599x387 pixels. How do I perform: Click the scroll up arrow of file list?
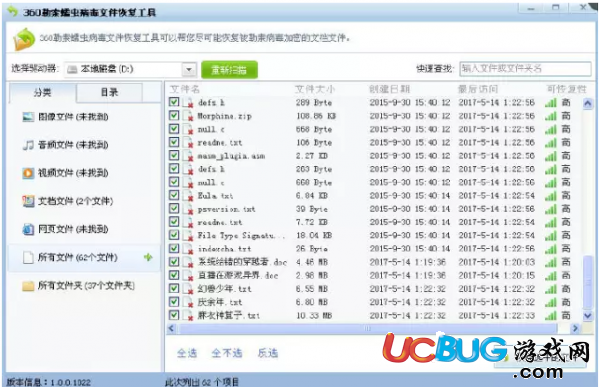588,103
